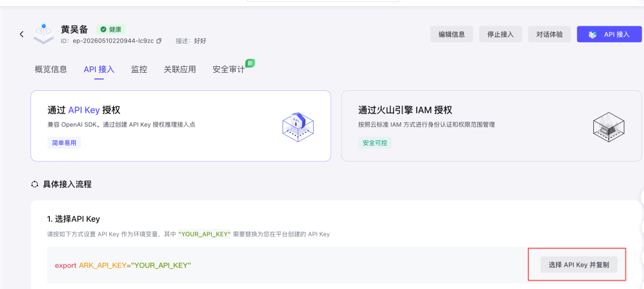Click the IAM pyramid cube illustration
Screen dimensions: 644x289
click(x=608, y=125)
